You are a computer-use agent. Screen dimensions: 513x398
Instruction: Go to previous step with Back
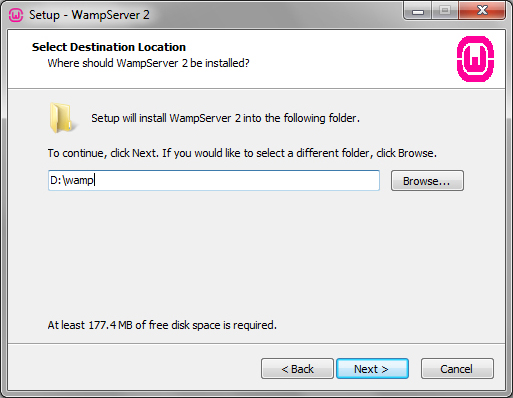tap(297, 369)
